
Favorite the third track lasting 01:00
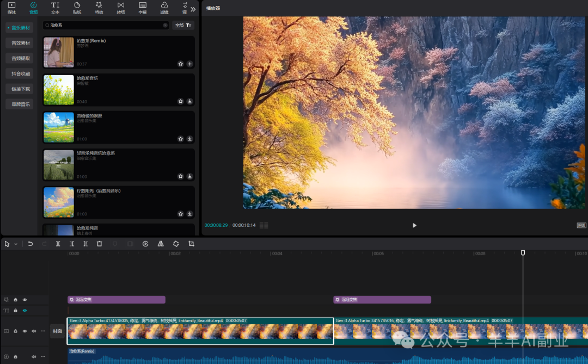pyautogui.click(x=180, y=139)
